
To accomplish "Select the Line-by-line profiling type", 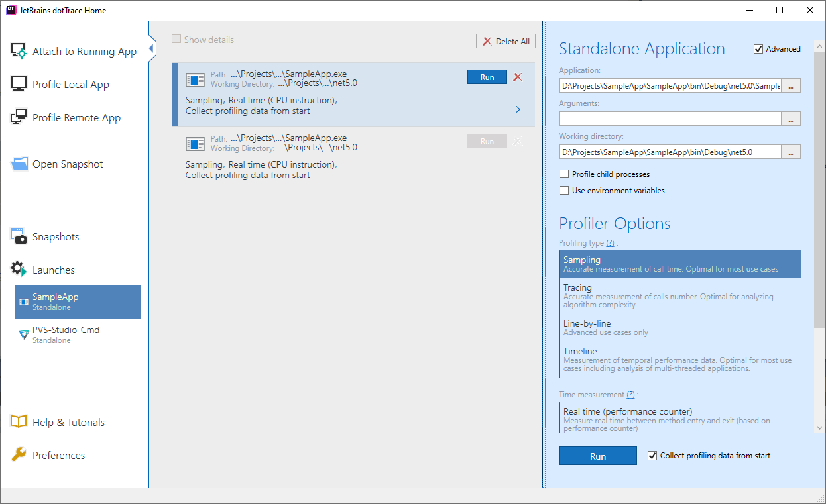I will (679, 328).
